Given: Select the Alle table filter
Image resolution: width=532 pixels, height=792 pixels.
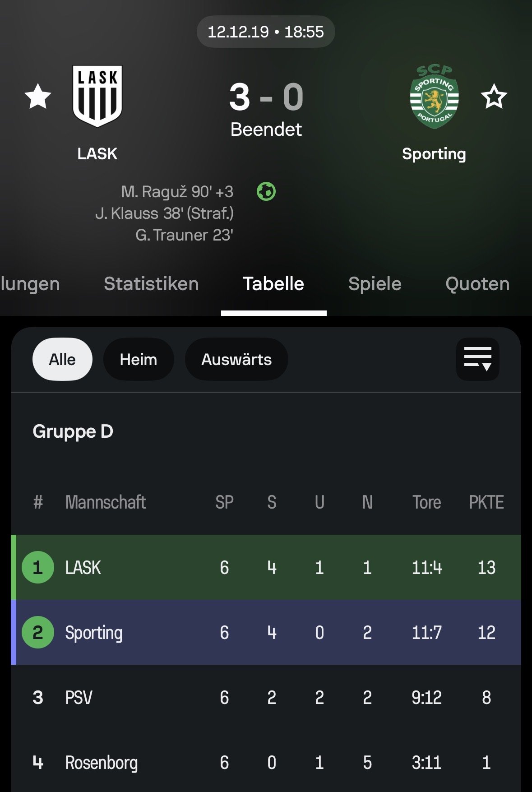Looking at the screenshot, I should pos(62,359).
